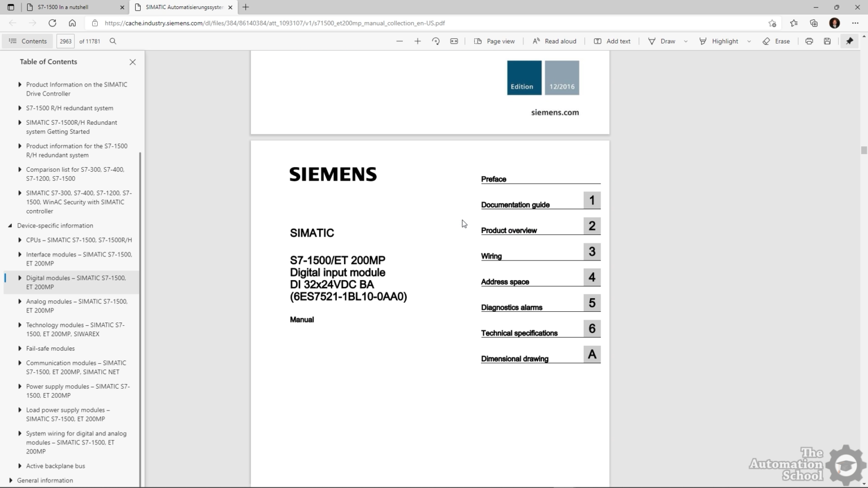Close the Table of Contents panel
Screen dimensions: 868x488
coord(132,62)
